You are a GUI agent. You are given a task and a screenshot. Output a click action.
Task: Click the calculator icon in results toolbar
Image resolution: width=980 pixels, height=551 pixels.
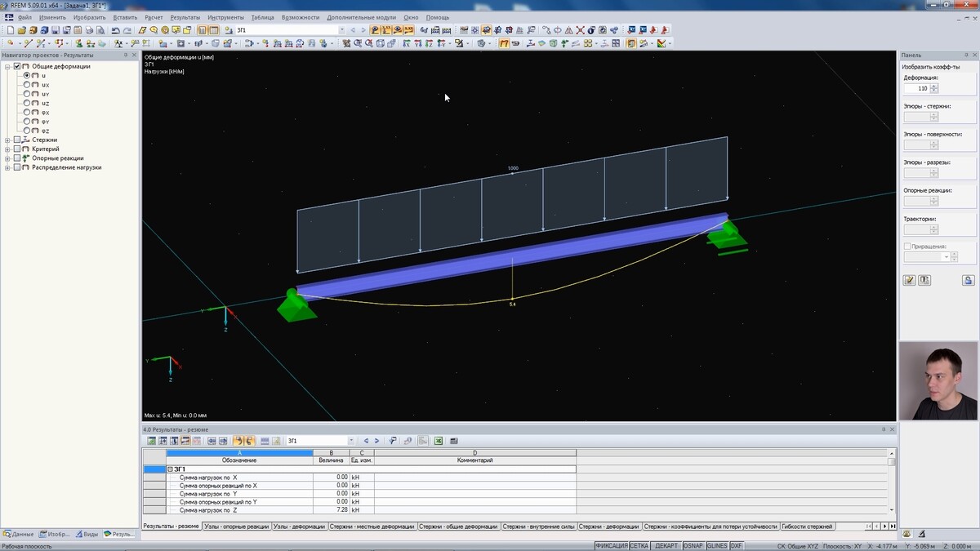pos(454,441)
